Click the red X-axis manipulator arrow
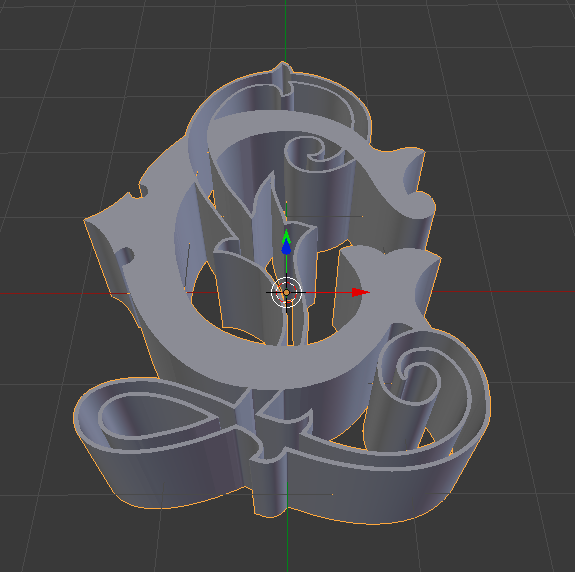 (360, 292)
